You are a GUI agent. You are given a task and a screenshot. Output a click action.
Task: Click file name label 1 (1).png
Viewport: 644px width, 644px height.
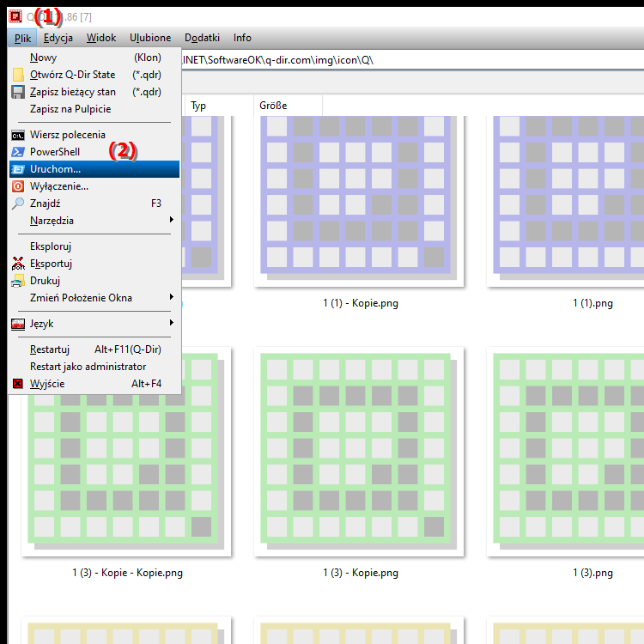point(592,303)
